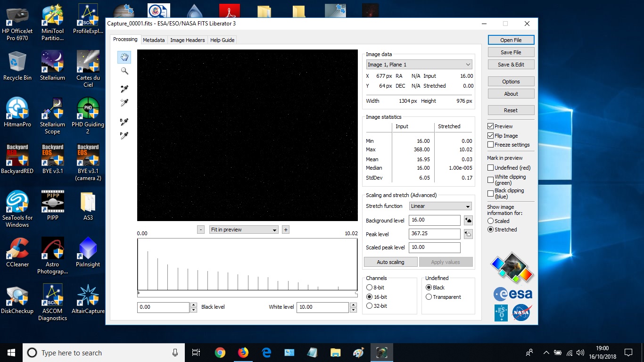
Task: Enable the Freeze settings checkbox
Action: click(x=491, y=145)
